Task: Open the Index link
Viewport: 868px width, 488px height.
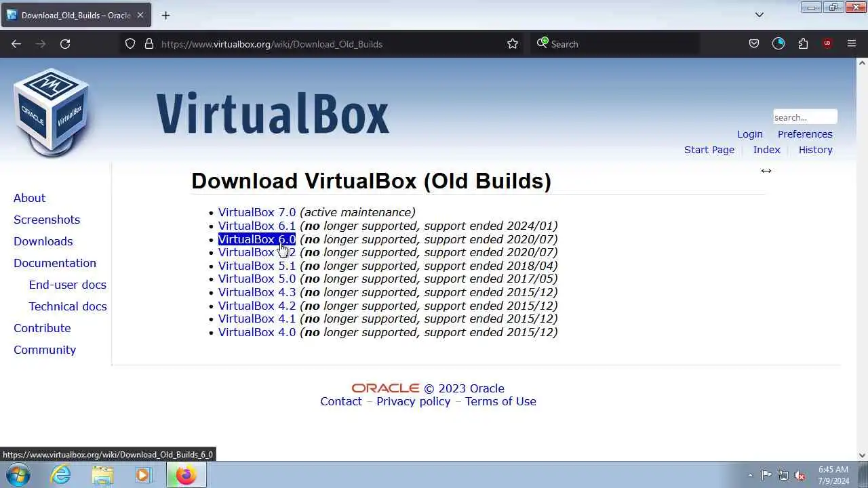Action: pos(767,150)
